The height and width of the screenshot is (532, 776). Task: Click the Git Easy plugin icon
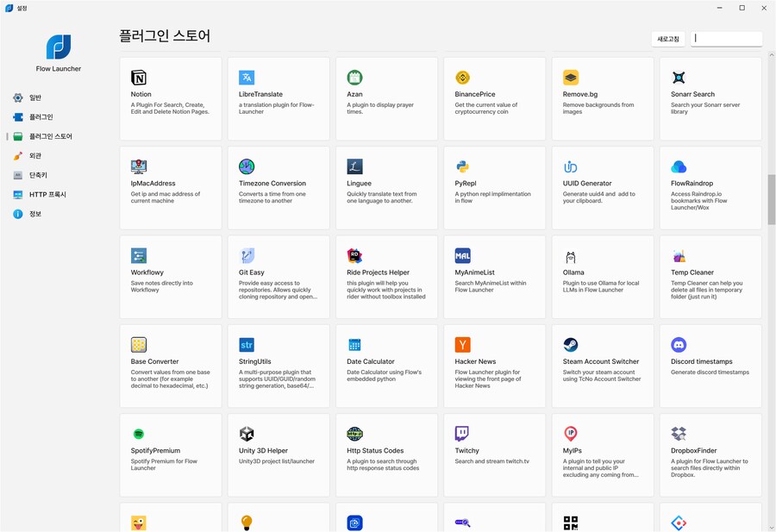point(247,255)
